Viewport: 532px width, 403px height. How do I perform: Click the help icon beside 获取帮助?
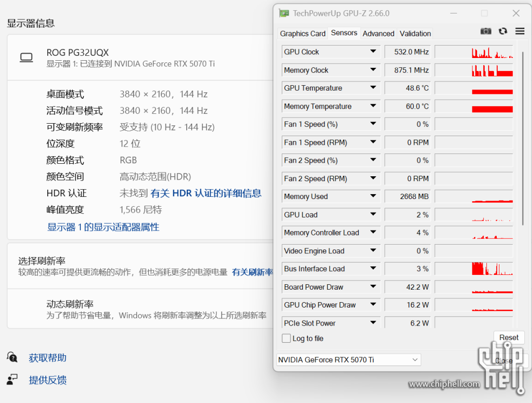(12, 357)
